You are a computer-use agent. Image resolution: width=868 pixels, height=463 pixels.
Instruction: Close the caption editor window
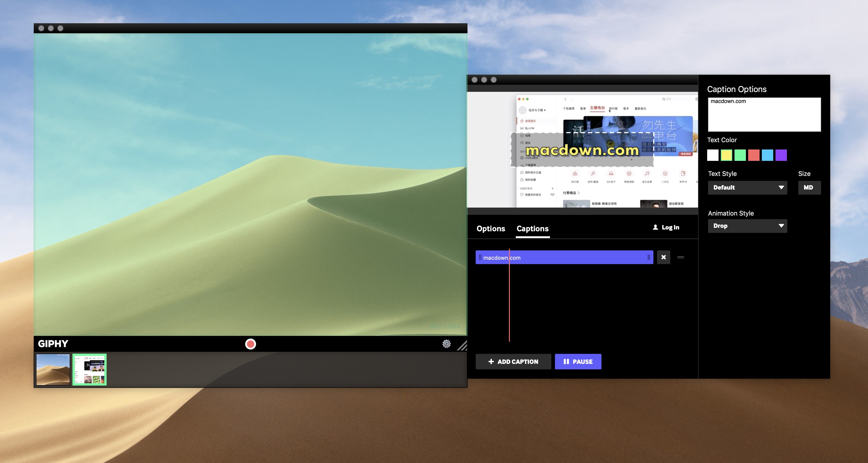474,80
